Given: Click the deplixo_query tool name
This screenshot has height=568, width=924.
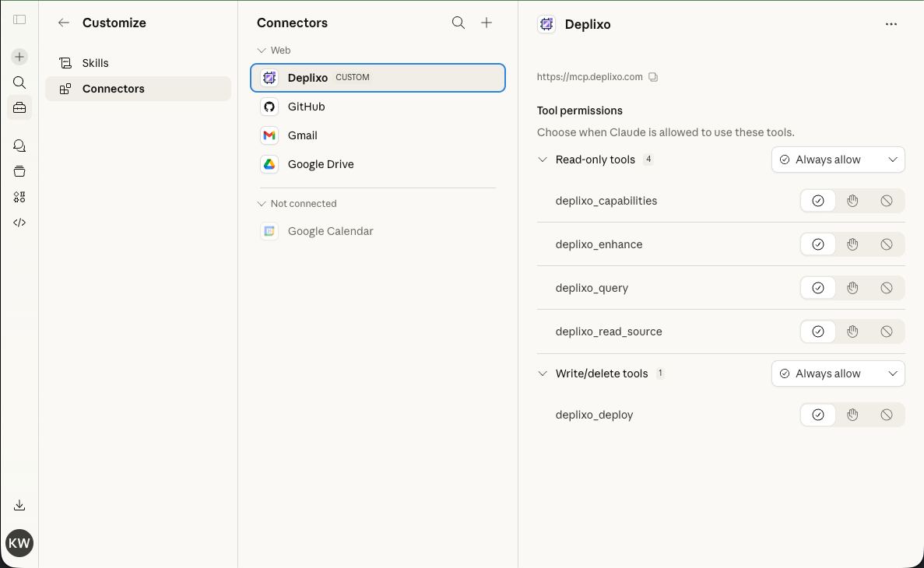Looking at the screenshot, I should 592,288.
